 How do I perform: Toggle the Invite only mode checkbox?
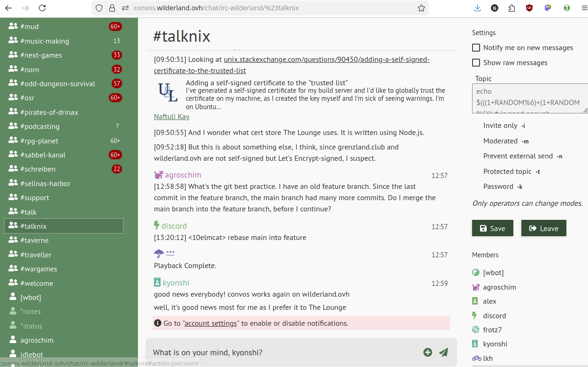pyautogui.click(x=476, y=126)
